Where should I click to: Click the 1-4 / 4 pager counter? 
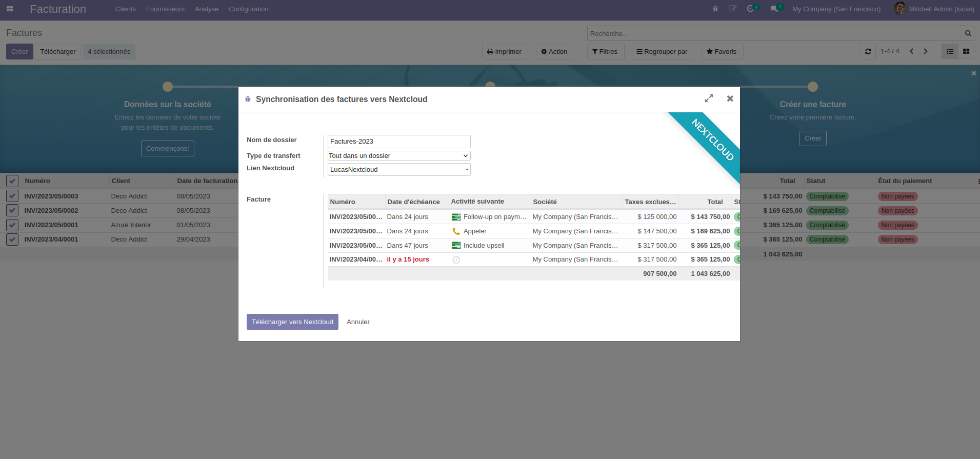(x=890, y=51)
